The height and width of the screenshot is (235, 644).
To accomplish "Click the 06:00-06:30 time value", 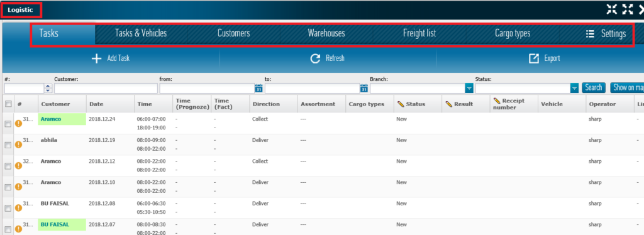I will click(x=151, y=204).
